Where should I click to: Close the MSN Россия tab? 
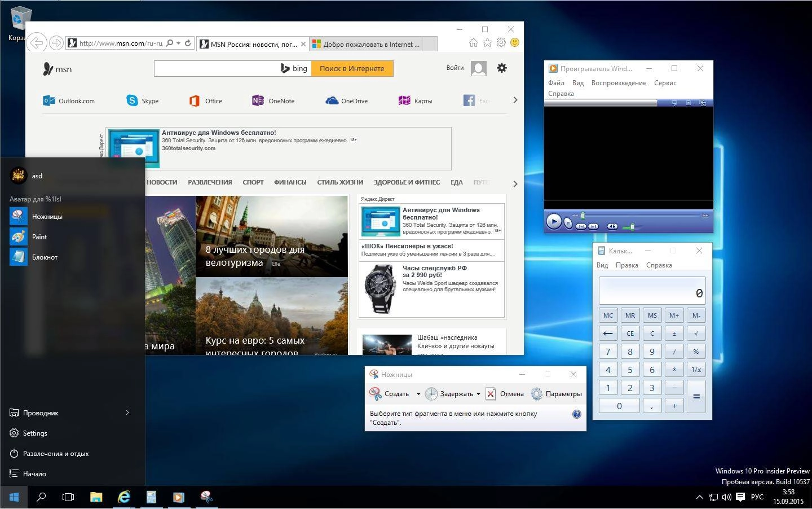tap(303, 44)
